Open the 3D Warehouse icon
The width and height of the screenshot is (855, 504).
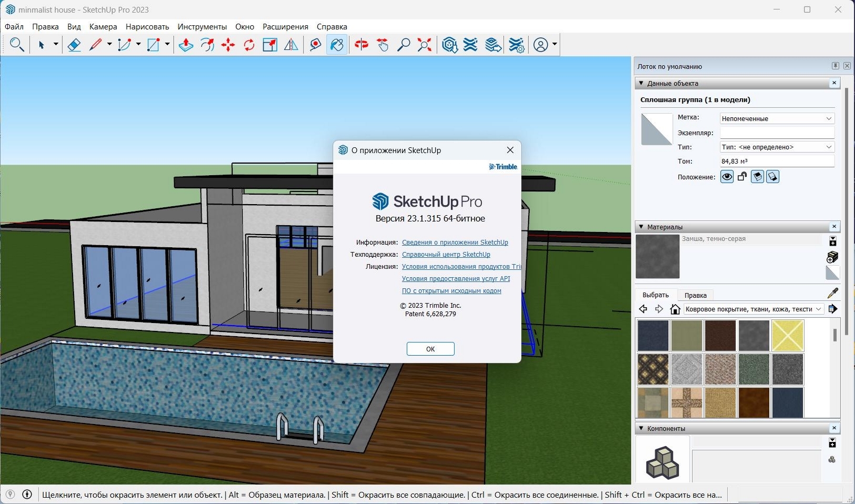(449, 45)
